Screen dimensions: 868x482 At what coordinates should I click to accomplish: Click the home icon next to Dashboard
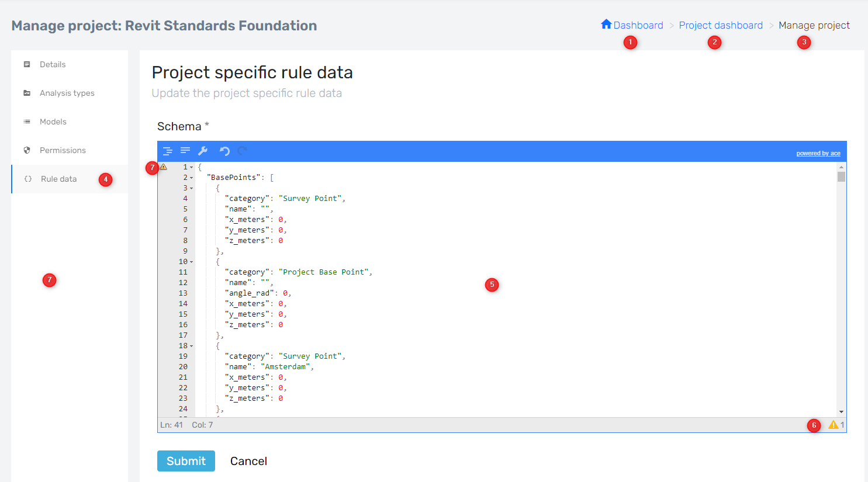[607, 25]
